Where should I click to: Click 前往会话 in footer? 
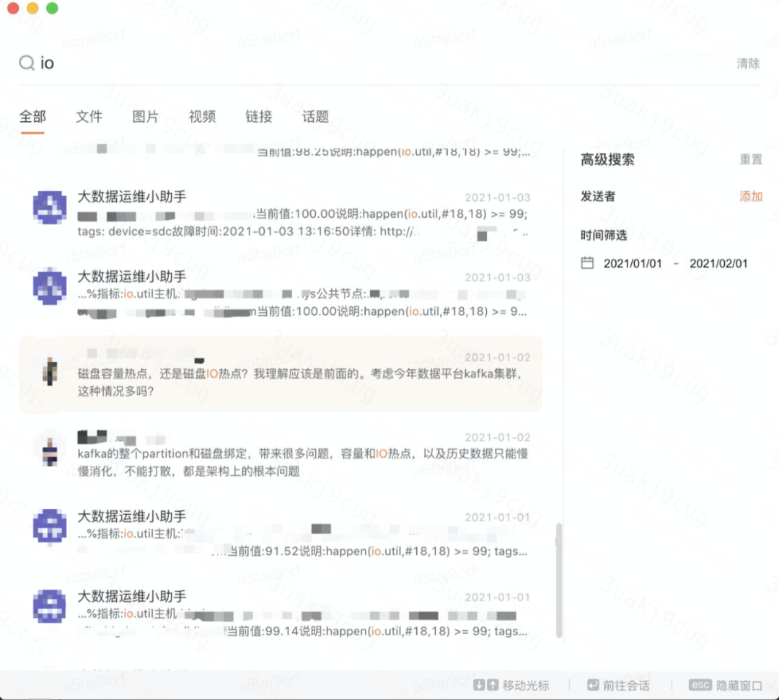pos(626,686)
